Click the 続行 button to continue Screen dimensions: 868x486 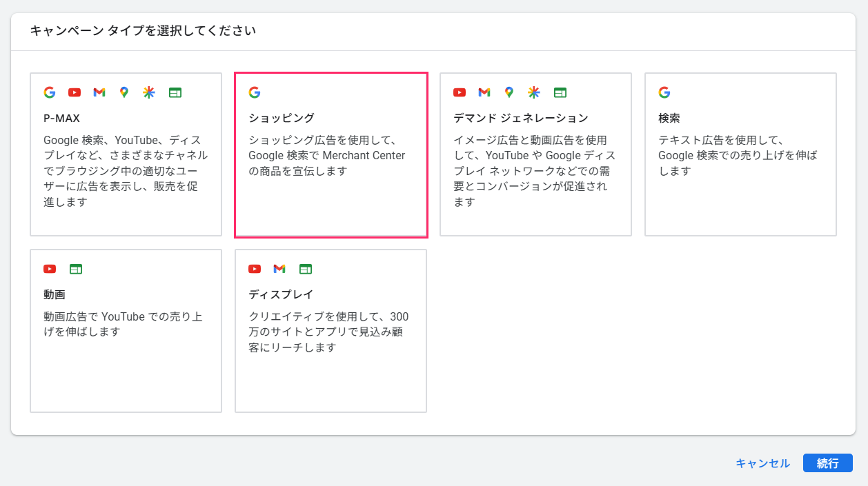[828, 463]
